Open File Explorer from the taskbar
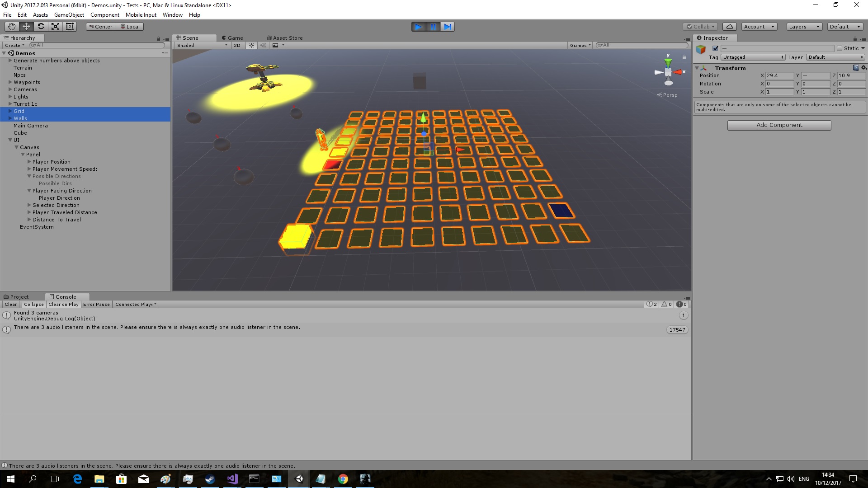The image size is (868, 488). click(99, 479)
